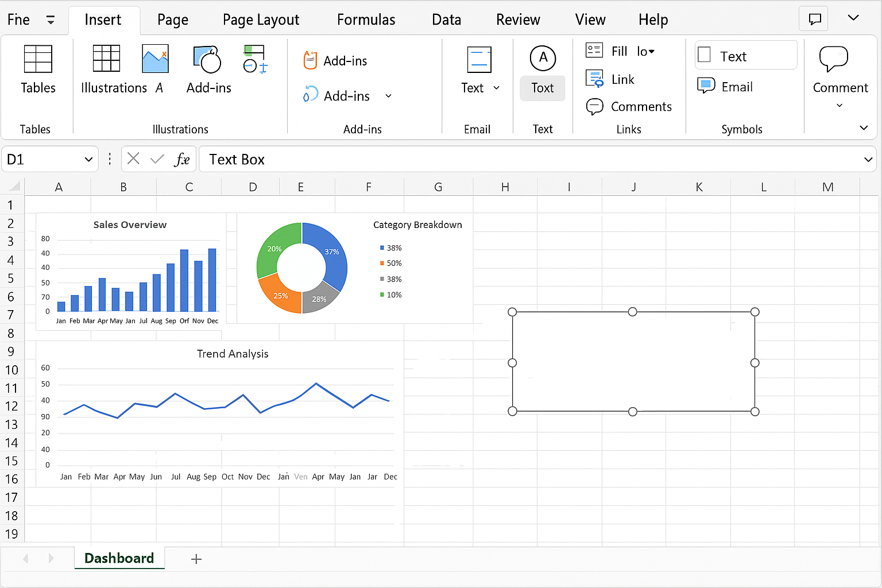Switch to the View tab
The image size is (882, 588).
point(590,20)
